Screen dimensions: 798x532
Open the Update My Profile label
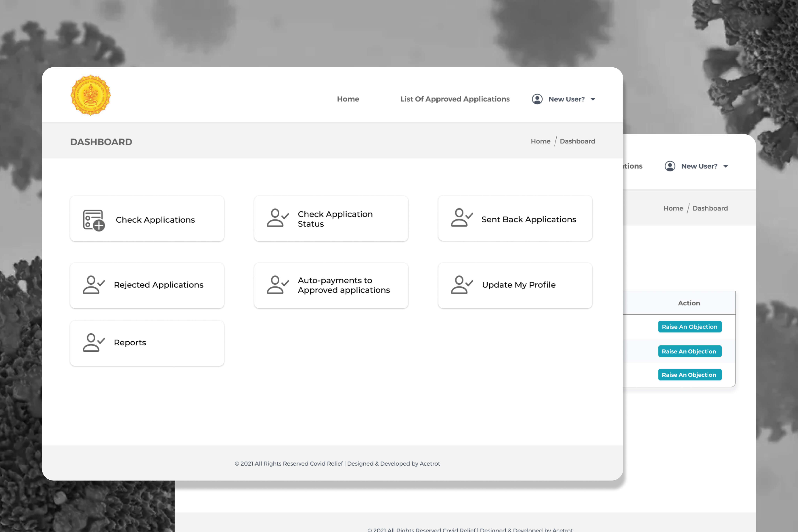[518, 285]
